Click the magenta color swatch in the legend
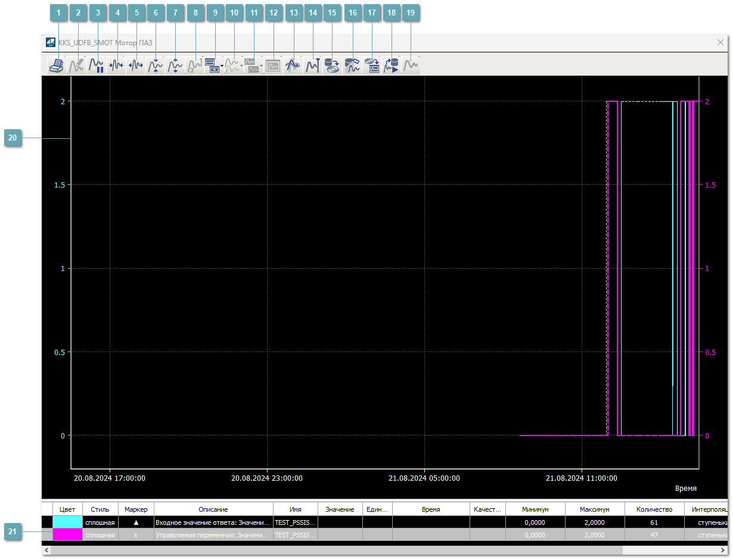The height and width of the screenshot is (560, 733). [67, 535]
